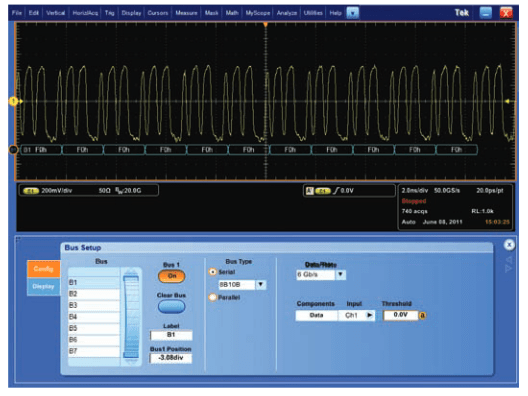Viewport: 528px width, 396px height.
Task: Click the trigger level 0.0V readout
Action: point(347,191)
